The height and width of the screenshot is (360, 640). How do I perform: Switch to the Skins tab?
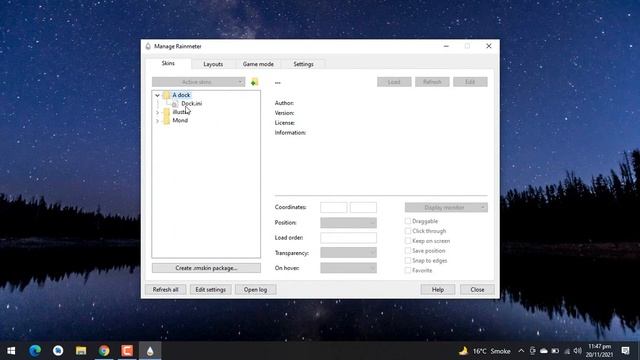tap(168, 63)
